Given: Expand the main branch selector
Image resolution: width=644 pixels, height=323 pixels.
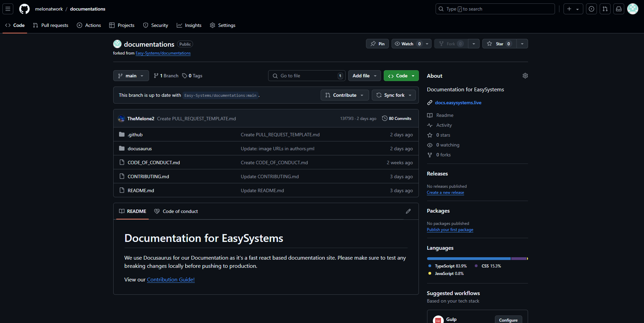Looking at the screenshot, I should coord(131,76).
